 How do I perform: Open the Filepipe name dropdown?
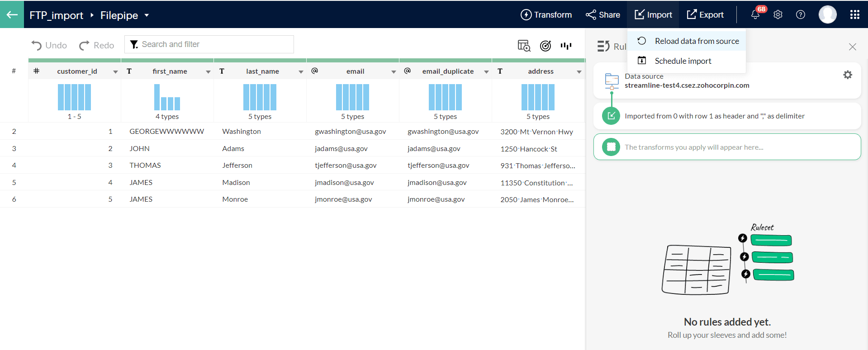click(147, 15)
